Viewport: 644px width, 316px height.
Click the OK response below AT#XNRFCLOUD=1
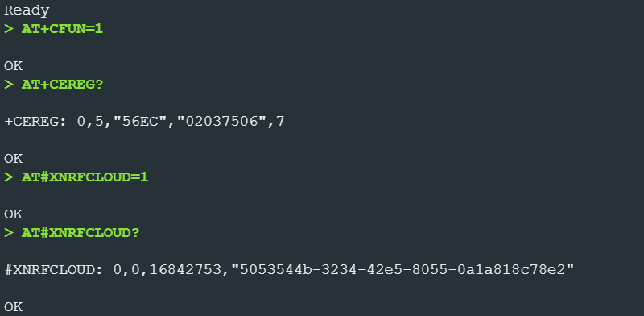(13, 214)
